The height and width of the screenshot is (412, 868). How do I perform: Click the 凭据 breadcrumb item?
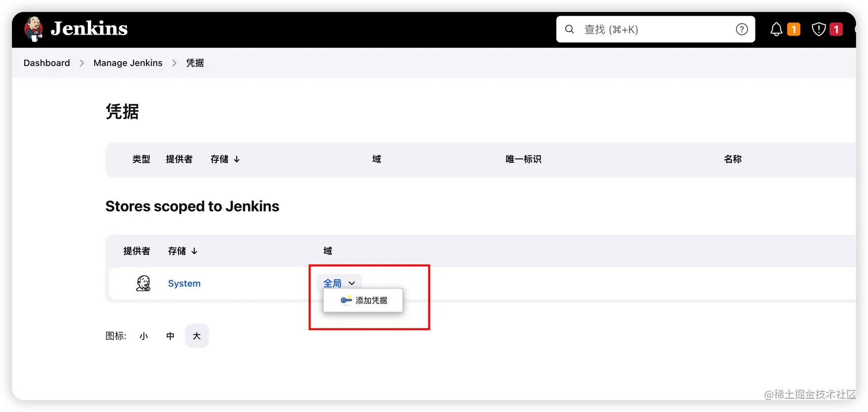point(195,63)
